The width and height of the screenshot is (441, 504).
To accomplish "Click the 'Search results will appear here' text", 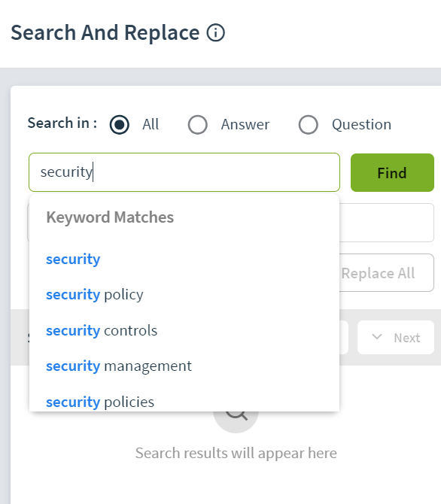I will tap(236, 453).
